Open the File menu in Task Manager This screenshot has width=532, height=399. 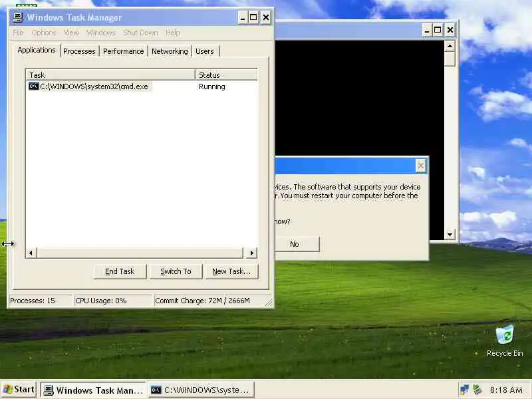pyautogui.click(x=19, y=33)
